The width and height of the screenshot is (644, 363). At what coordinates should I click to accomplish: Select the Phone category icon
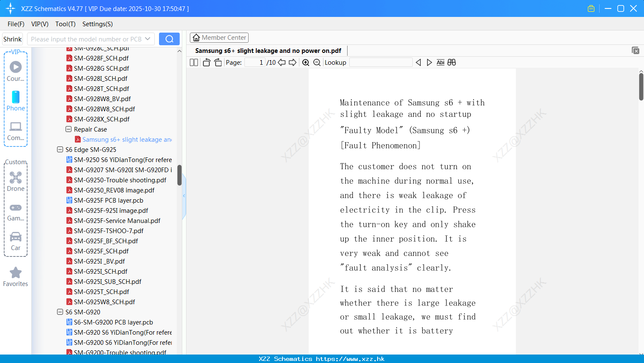pyautogui.click(x=16, y=101)
